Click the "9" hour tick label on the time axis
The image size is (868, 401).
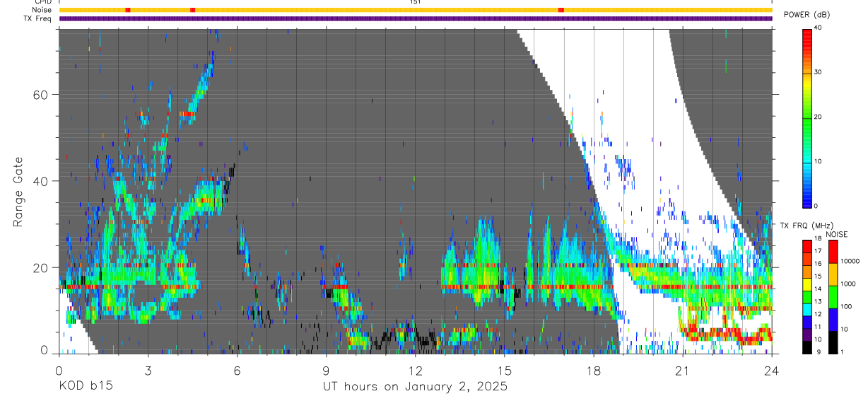[326, 370]
